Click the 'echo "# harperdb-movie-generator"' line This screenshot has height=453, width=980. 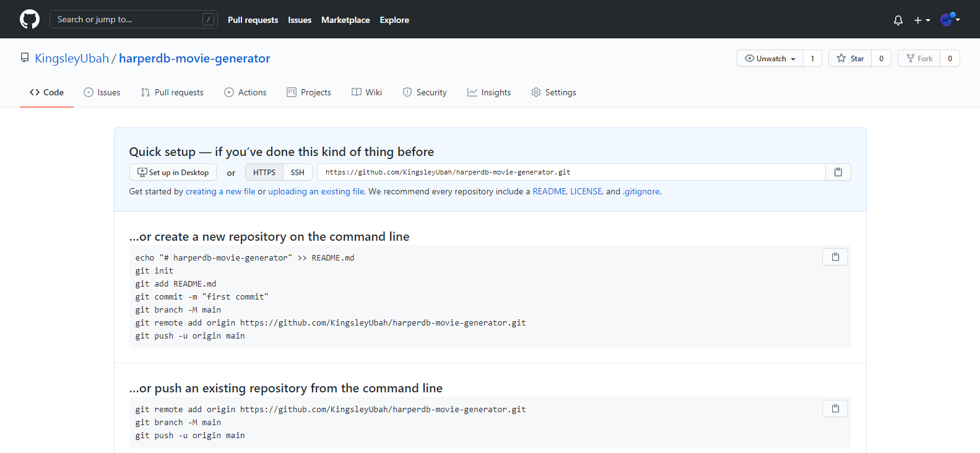tap(245, 257)
